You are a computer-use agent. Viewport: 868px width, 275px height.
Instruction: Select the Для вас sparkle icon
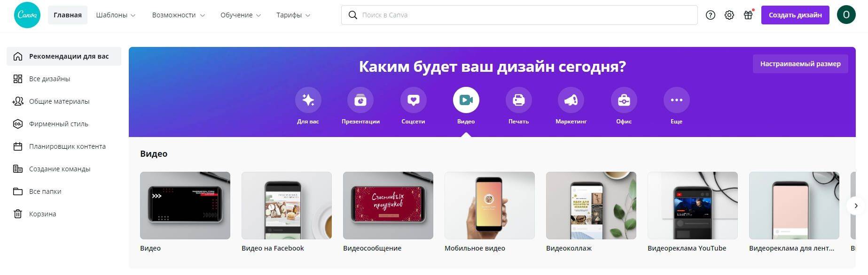point(308,100)
